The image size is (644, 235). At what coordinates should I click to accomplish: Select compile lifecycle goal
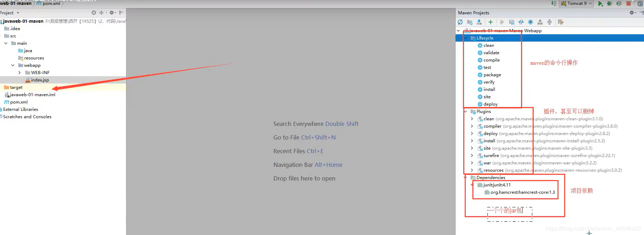click(489, 60)
